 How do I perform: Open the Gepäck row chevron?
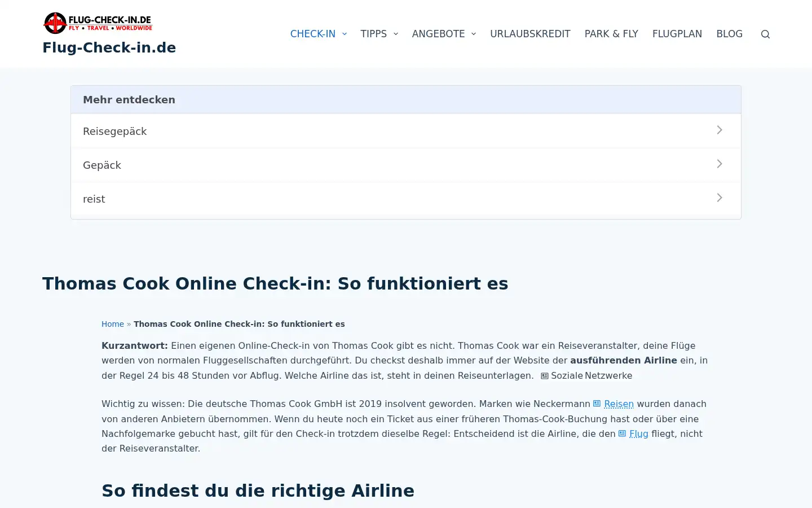point(720,164)
